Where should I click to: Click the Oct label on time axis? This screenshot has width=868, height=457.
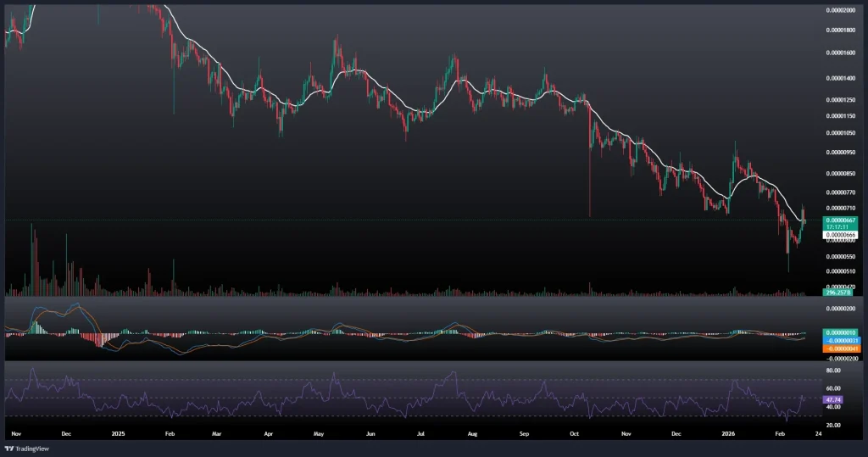(x=574, y=432)
